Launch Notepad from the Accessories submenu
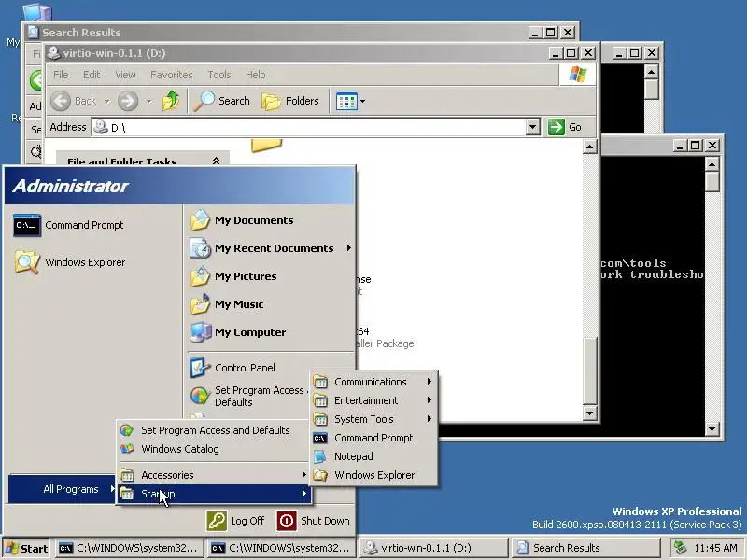This screenshot has height=560, width=747. [373, 456]
